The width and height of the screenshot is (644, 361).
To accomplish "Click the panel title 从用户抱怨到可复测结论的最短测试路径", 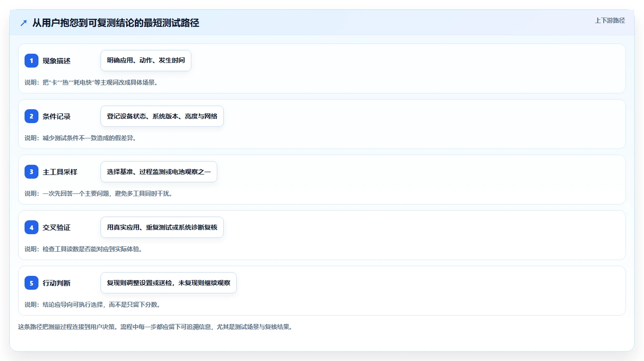I will (x=116, y=23).
